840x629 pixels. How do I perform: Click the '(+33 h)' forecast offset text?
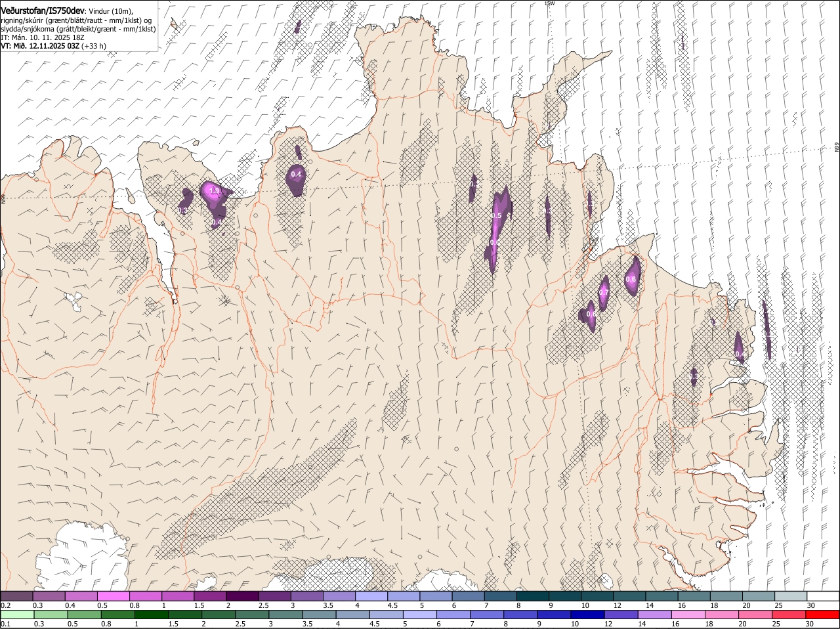pos(94,46)
